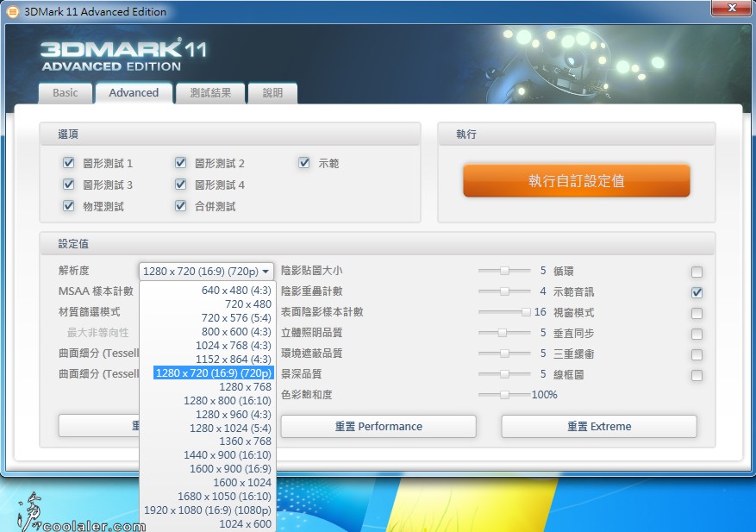This screenshot has width=756, height=532.
Task: Select highlighted 1280 x 720 (720p) option
Action: click(214, 372)
